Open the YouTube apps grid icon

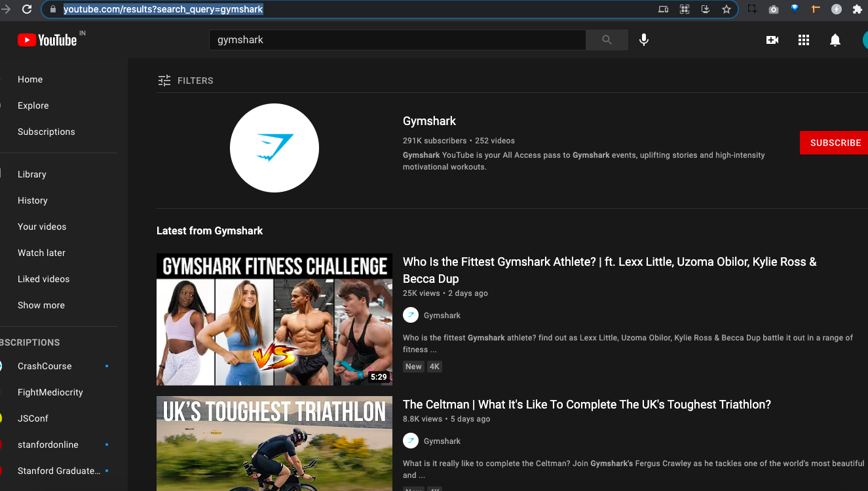pyautogui.click(x=804, y=40)
